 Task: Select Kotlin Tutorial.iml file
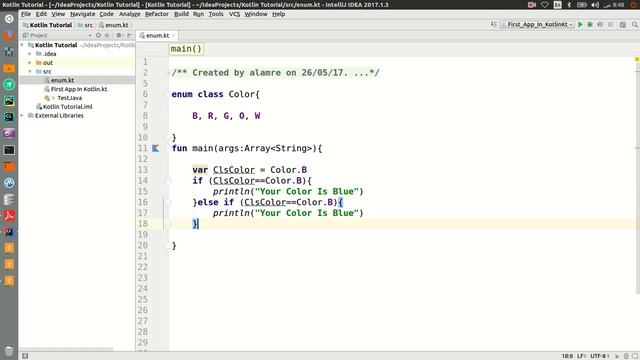pyautogui.click(x=67, y=107)
